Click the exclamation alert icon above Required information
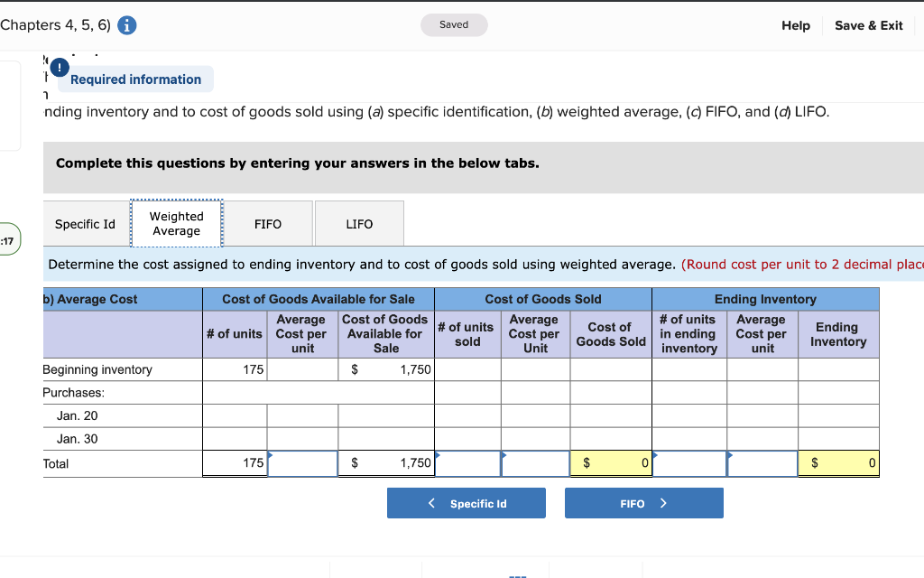The height and width of the screenshot is (578, 924). 58,67
